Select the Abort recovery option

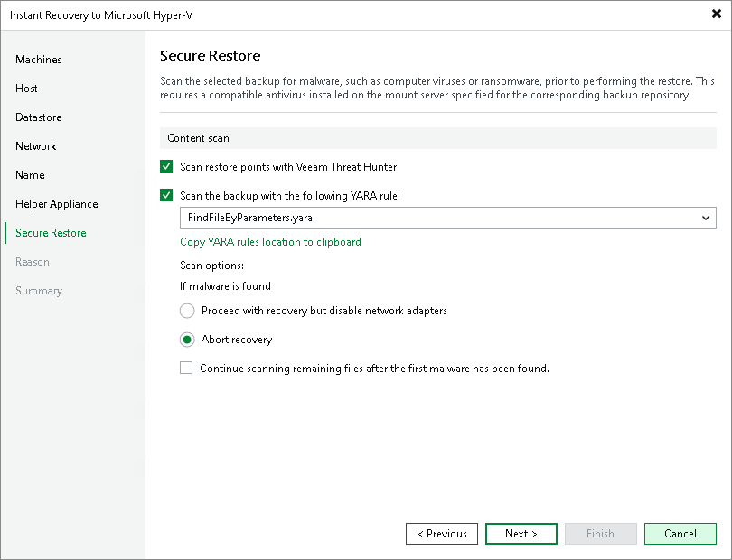pos(187,339)
